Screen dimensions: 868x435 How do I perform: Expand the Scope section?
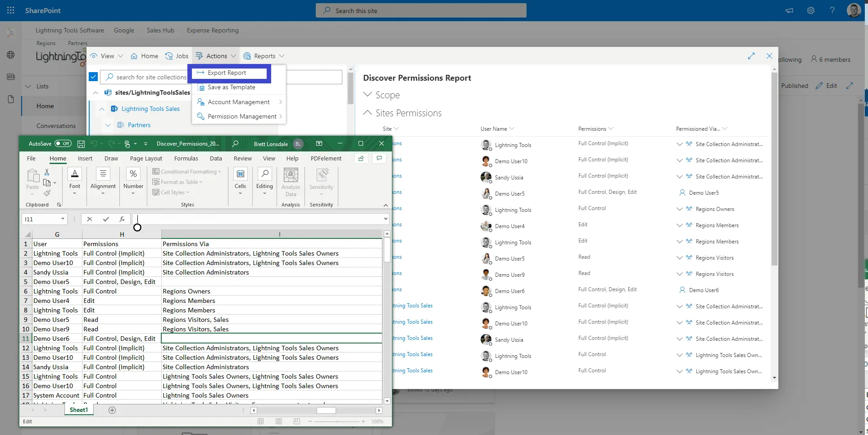tap(367, 95)
